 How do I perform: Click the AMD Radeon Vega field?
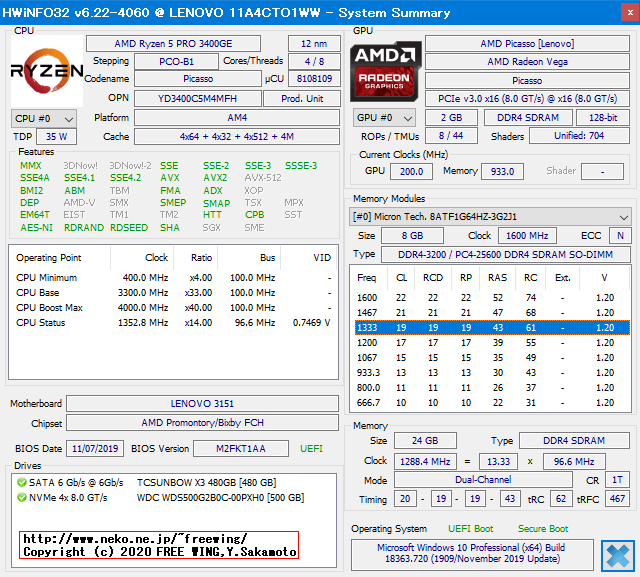pos(527,62)
